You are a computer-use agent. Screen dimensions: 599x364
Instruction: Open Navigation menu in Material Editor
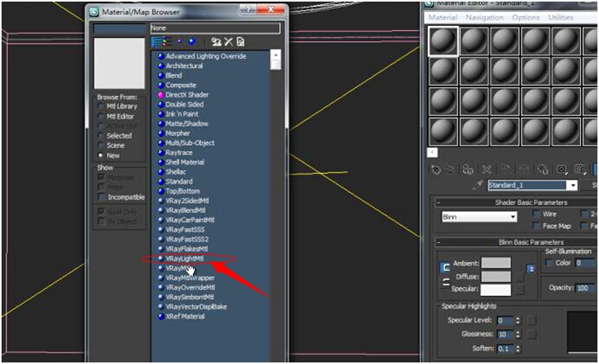coord(484,17)
